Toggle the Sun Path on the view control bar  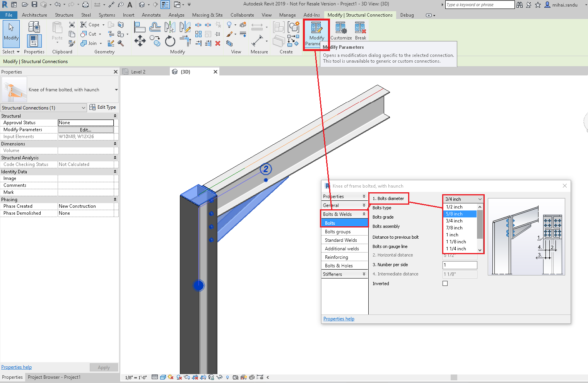[x=170, y=377]
